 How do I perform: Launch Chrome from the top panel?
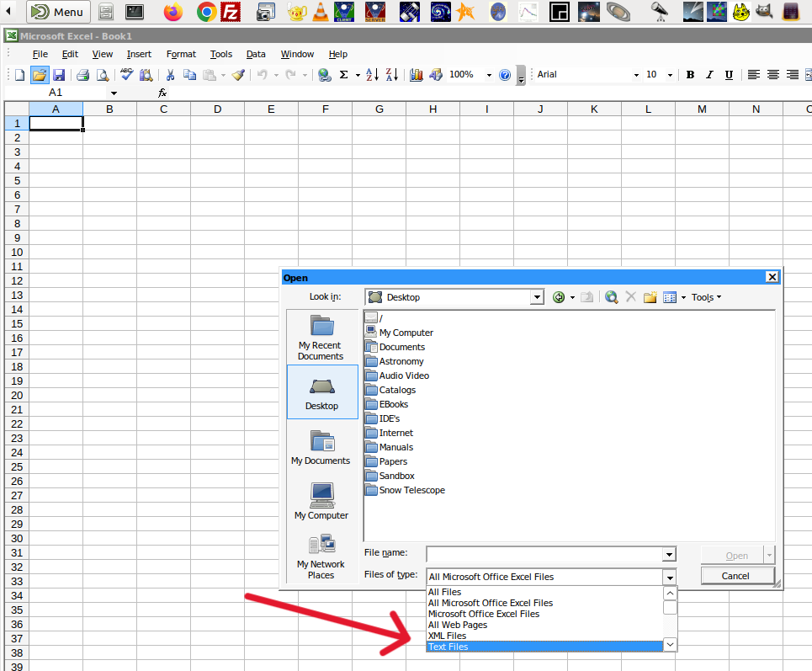click(x=206, y=12)
